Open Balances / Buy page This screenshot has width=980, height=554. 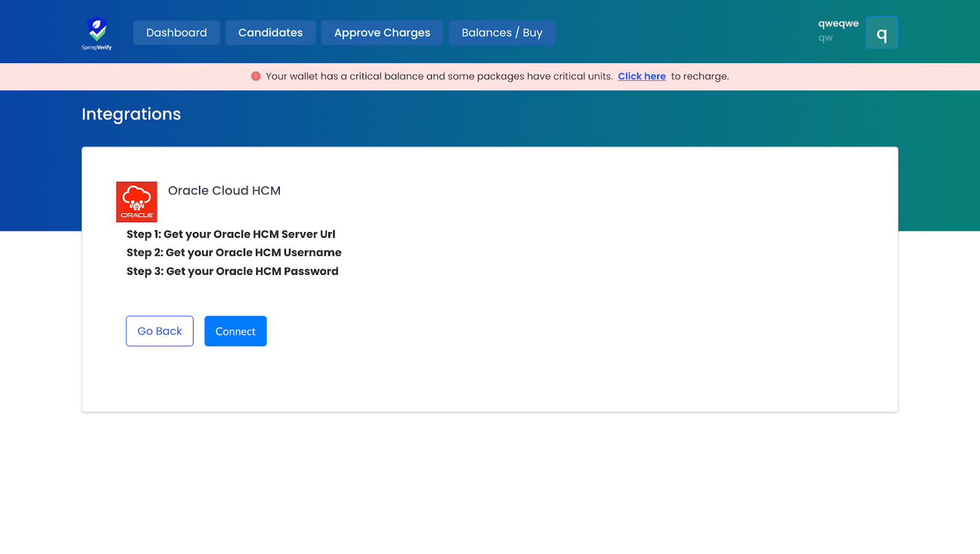502,32
